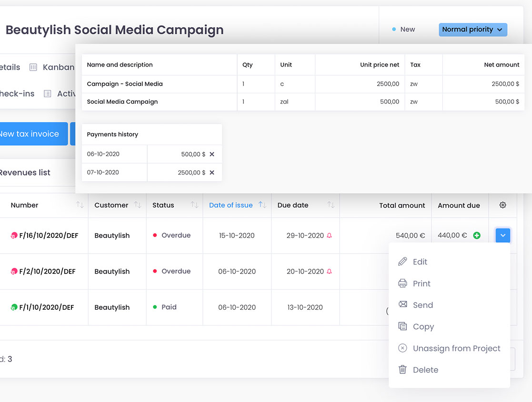This screenshot has height=402, width=532.
Task: Click the Date of issue column header
Action: tap(231, 205)
